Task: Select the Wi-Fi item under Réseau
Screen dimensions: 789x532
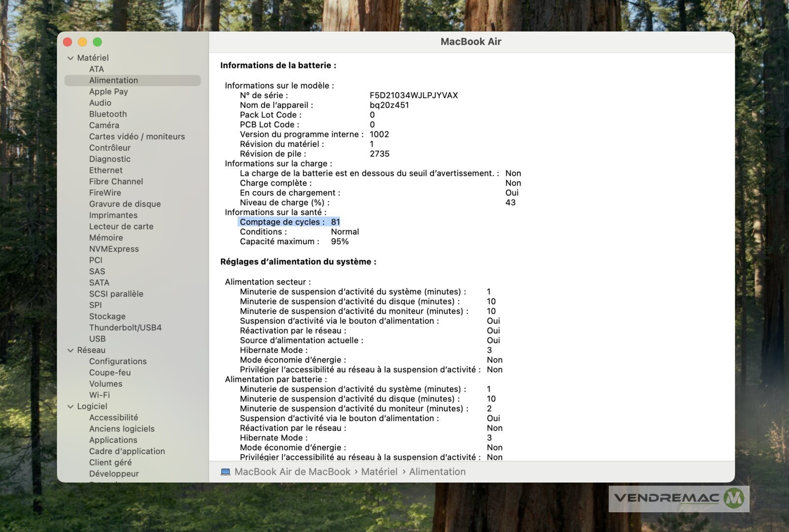Action: [99, 395]
